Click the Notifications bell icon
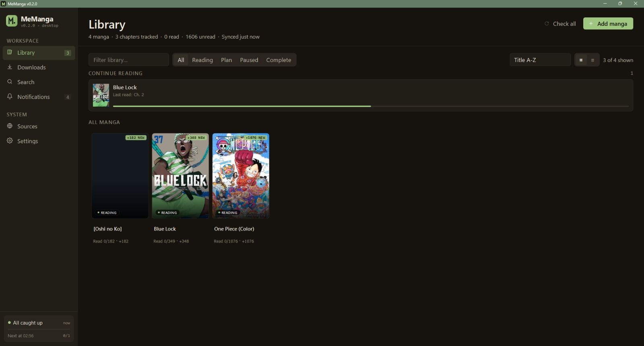Viewport: 644px width, 346px height. (x=10, y=97)
